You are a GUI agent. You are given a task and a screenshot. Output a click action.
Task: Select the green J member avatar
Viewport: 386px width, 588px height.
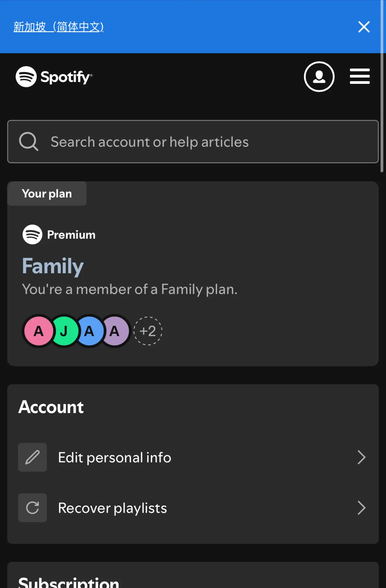[64, 331]
